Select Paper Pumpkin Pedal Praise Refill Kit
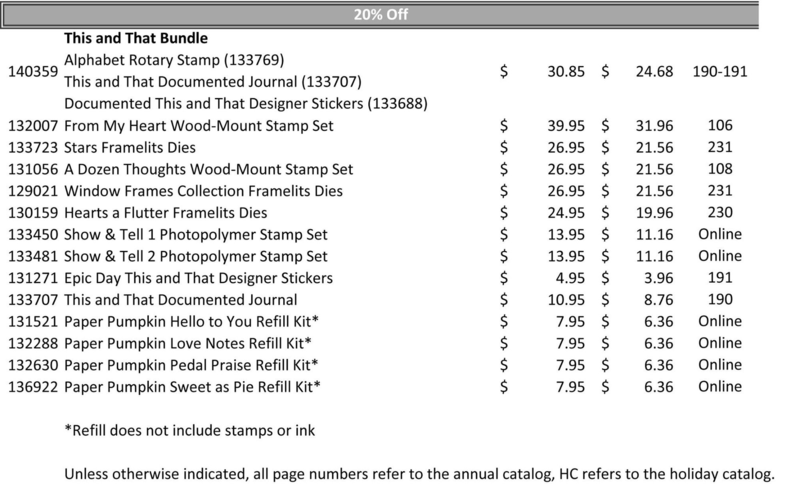800x484 pixels. (x=191, y=365)
